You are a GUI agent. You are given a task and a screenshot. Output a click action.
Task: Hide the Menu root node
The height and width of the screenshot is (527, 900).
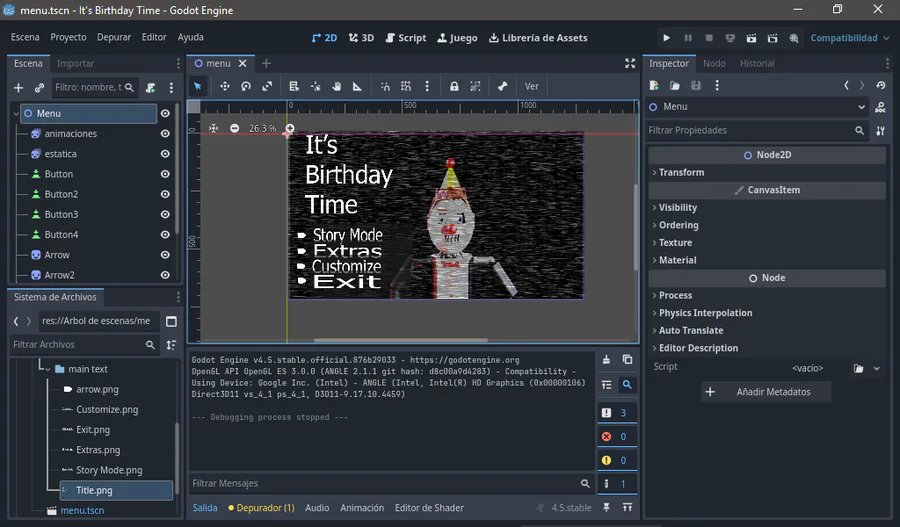165,114
